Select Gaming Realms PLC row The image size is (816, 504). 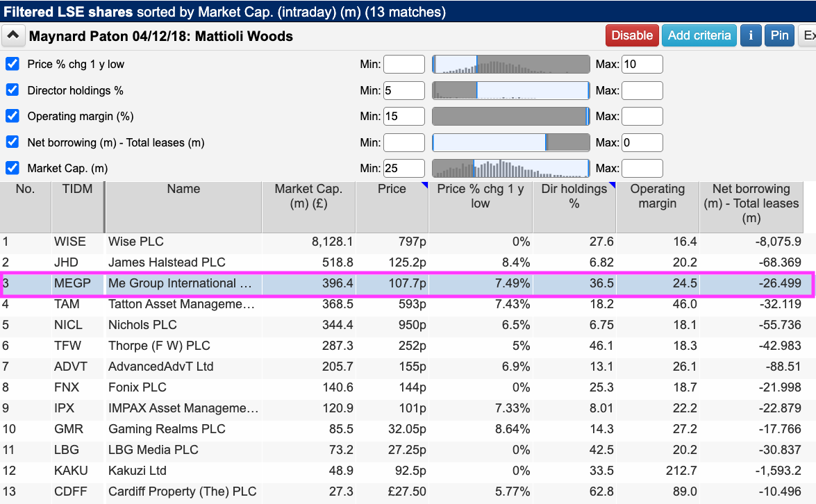(x=167, y=429)
